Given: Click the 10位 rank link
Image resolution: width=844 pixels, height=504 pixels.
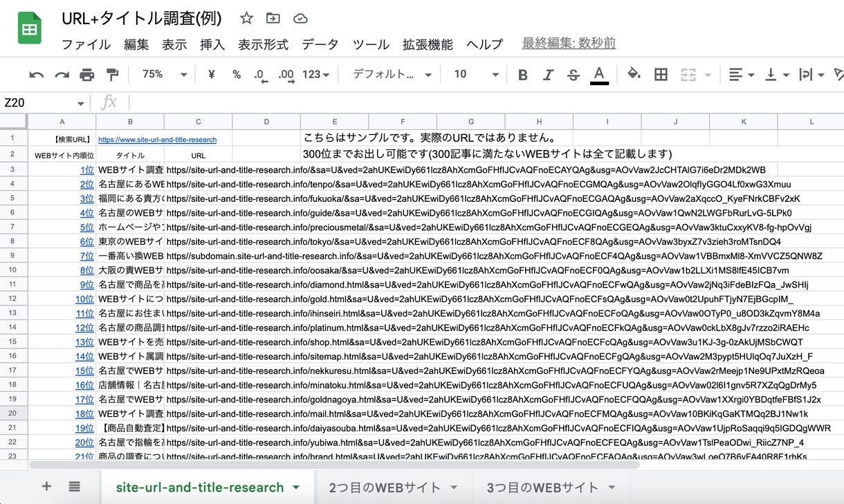Looking at the screenshot, I should [84, 299].
